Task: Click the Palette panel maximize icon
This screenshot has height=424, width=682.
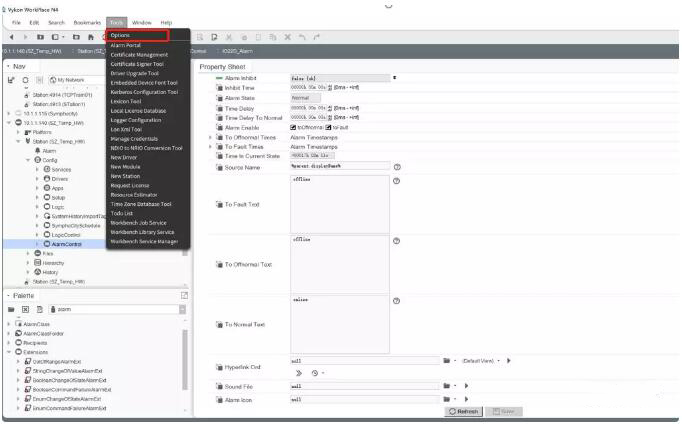Action: 184,296
